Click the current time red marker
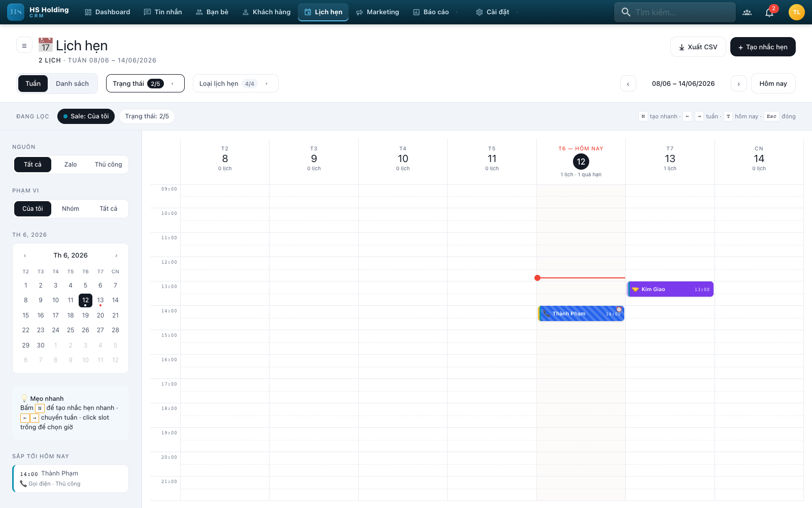The width and height of the screenshot is (812, 508). coord(537,278)
